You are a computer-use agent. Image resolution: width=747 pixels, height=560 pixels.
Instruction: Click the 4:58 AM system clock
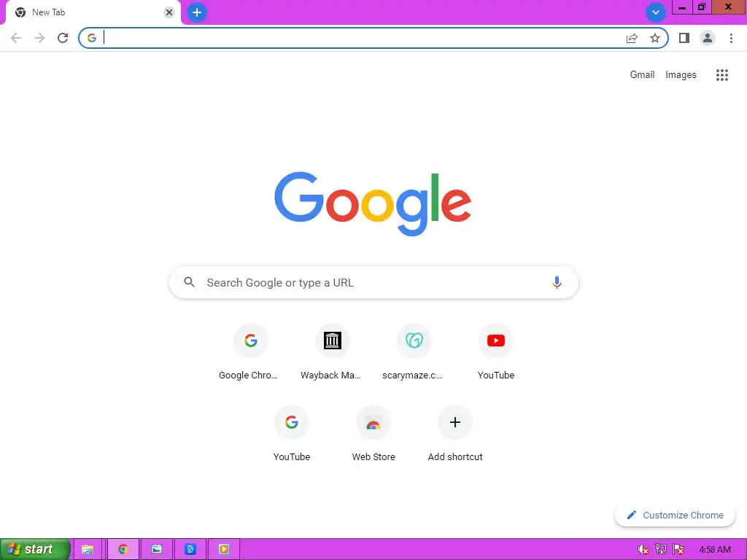715,550
